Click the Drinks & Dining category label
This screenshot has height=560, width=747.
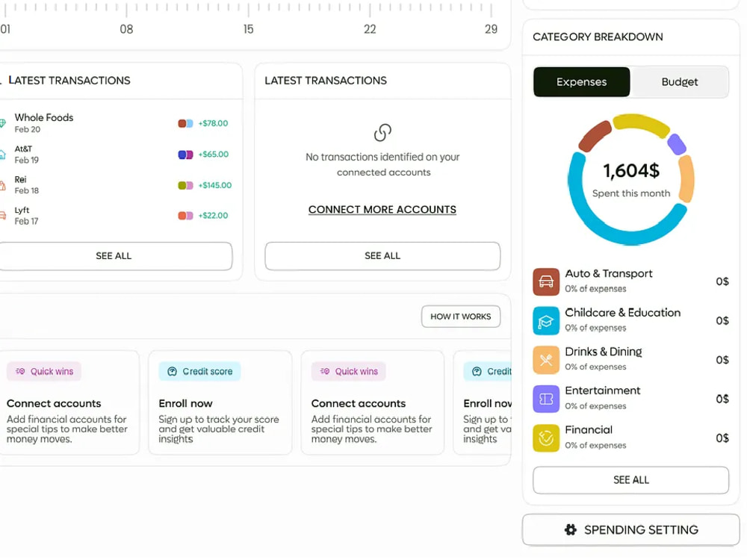pyautogui.click(x=603, y=352)
